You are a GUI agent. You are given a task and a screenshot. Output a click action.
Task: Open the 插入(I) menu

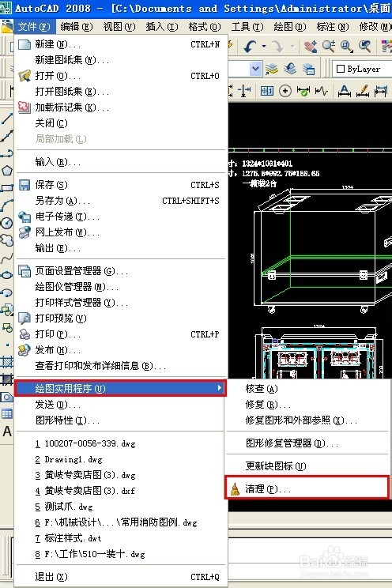click(162, 27)
